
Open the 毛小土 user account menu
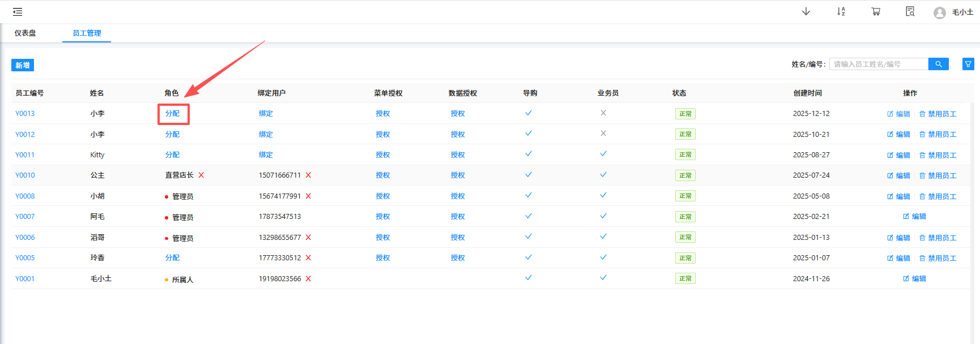(955, 12)
